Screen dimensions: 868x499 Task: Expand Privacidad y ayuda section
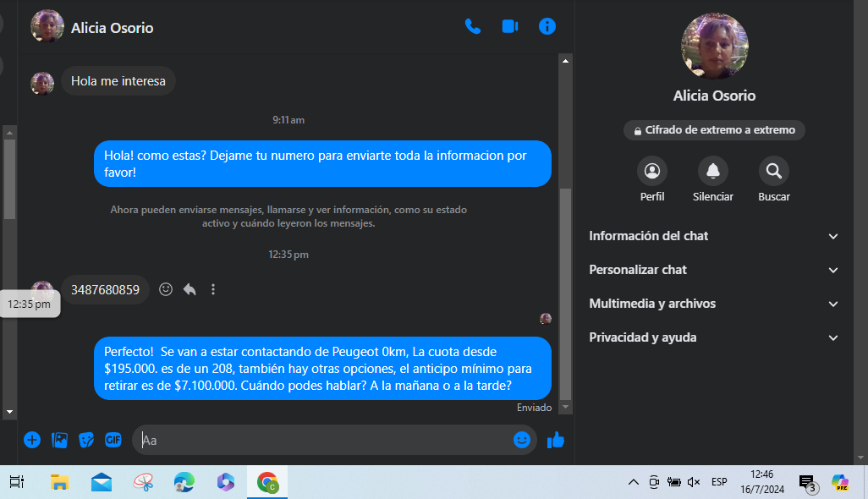pyautogui.click(x=714, y=337)
